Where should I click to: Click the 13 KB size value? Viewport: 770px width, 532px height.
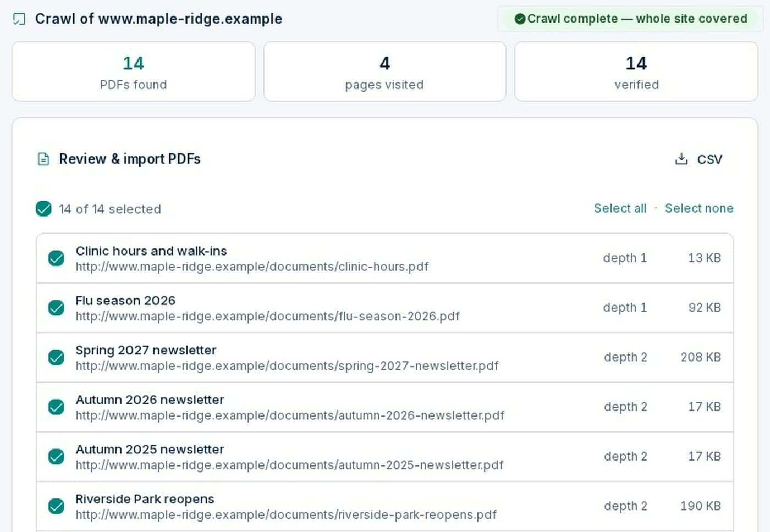[x=705, y=258]
